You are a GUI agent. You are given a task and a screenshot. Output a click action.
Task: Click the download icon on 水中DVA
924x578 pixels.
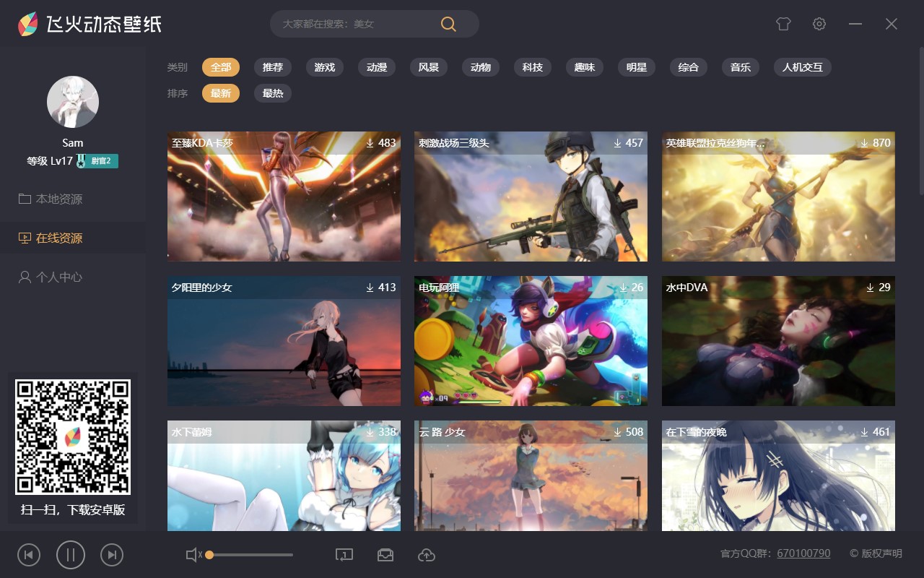tap(871, 288)
